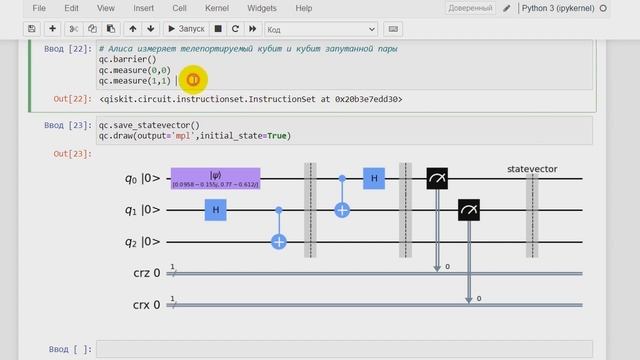Image resolution: width=640 pixels, height=360 pixels.
Task: Open the Help menu
Action: [x=304, y=8]
